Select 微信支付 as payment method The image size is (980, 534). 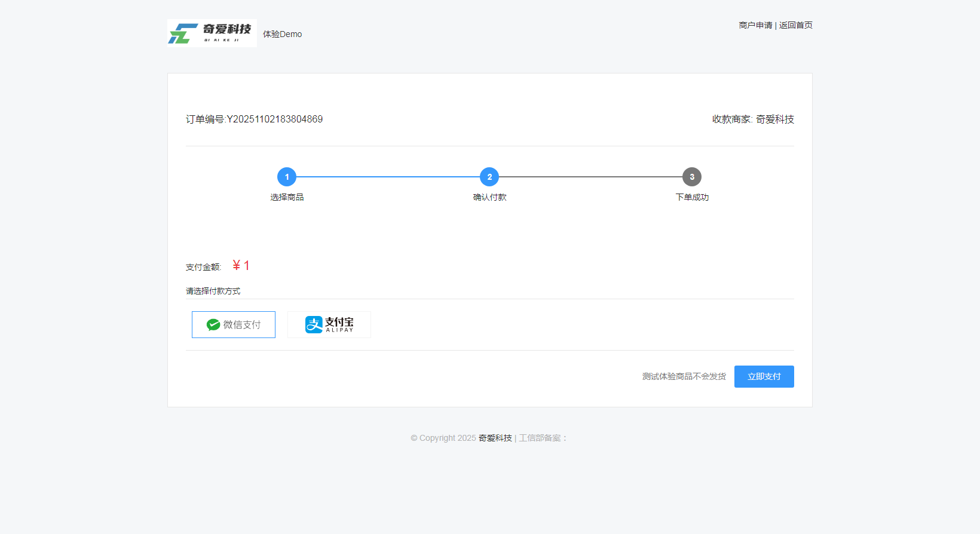(234, 324)
